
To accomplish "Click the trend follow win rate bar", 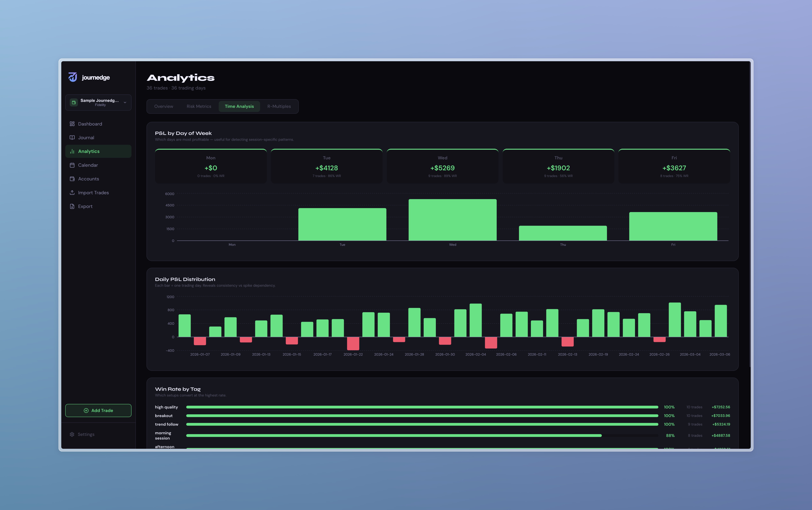I will tap(422, 424).
